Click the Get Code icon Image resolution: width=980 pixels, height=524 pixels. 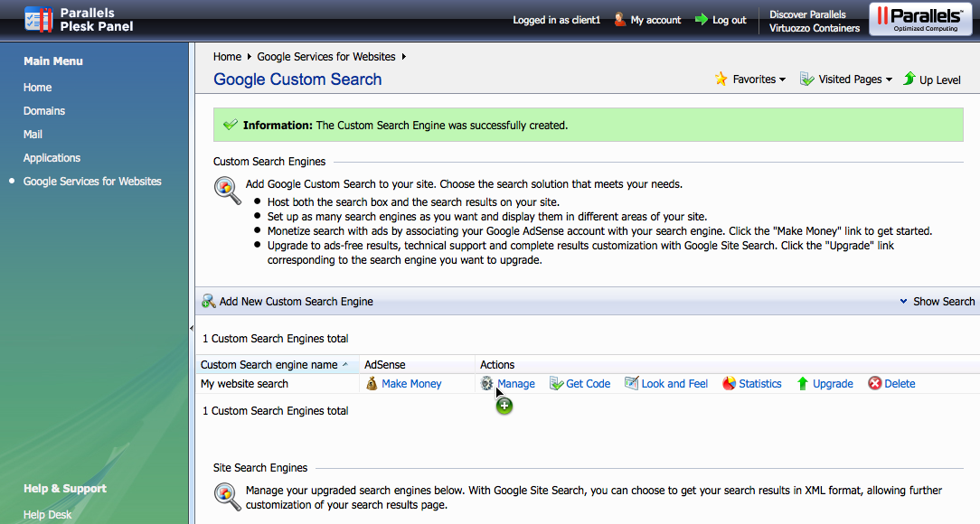coord(557,384)
